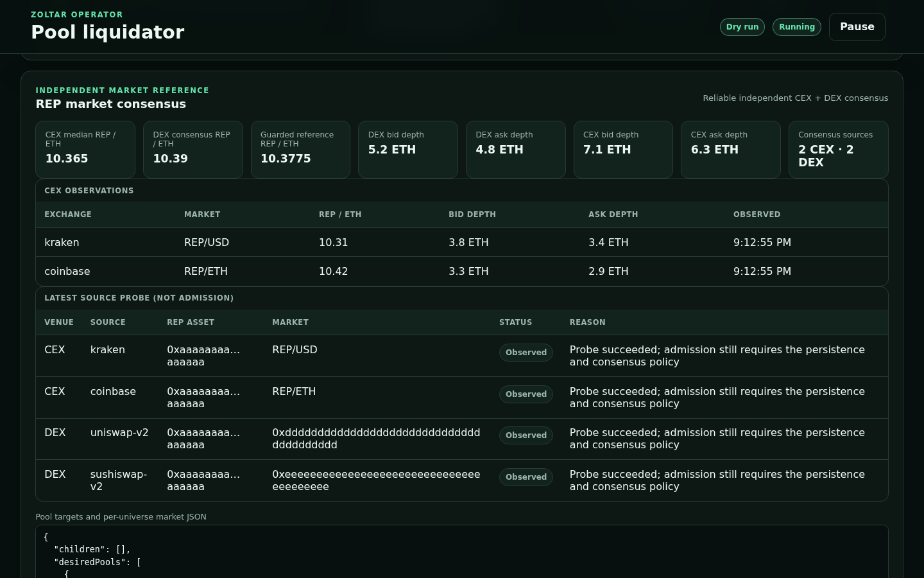Select the CEX median value 10.365
Viewport: 924px width, 578px height.
[67, 159]
